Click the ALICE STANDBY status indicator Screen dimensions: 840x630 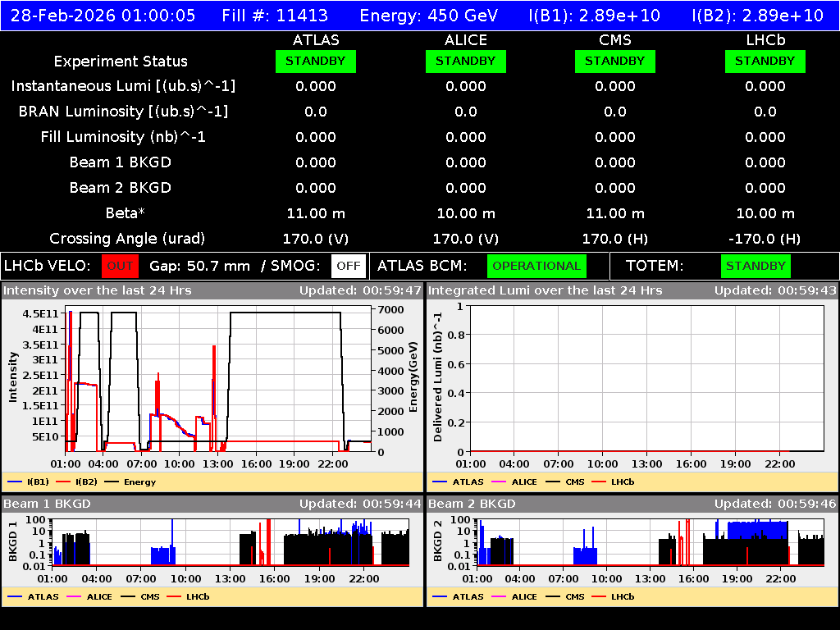[465, 61]
